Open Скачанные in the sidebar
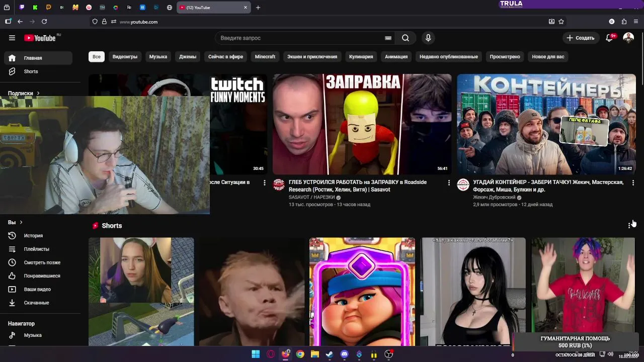The width and height of the screenshot is (644, 362). [x=38, y=303]
